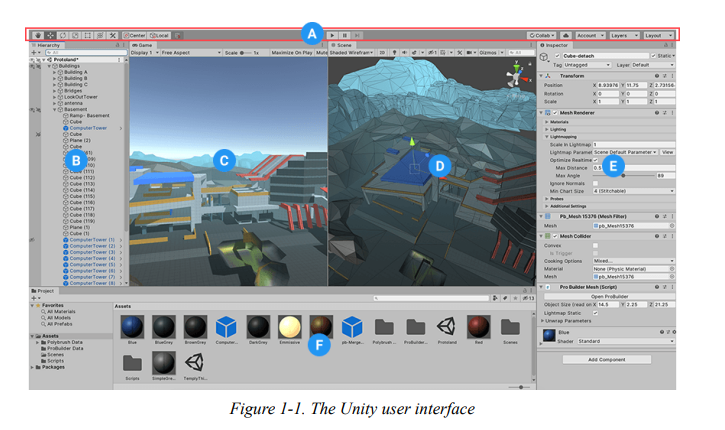Open the Tag Untagged dropdown
This screenshot has width=725, height=430.
[587, 65]
